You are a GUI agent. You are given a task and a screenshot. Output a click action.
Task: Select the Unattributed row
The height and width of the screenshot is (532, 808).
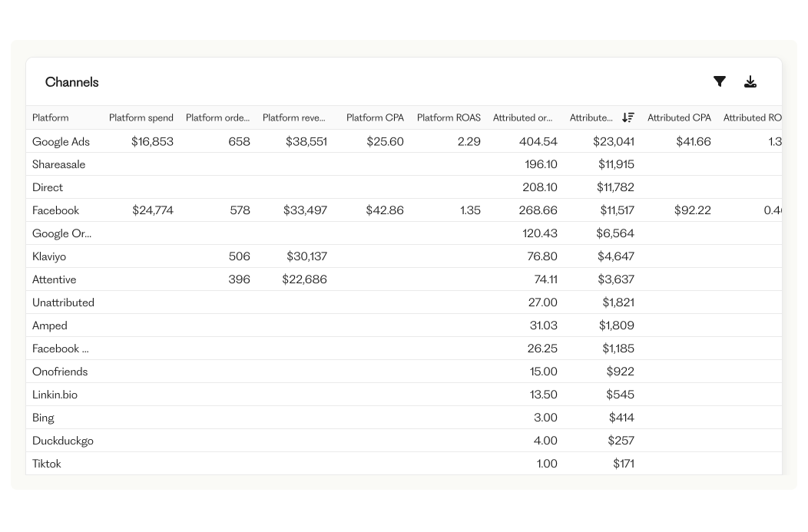pos(63,302)
